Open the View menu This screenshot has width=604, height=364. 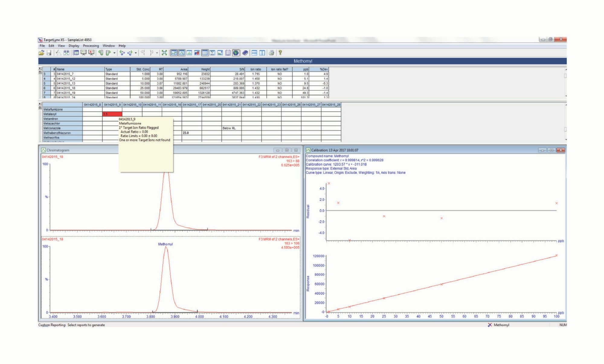[61, 46]
